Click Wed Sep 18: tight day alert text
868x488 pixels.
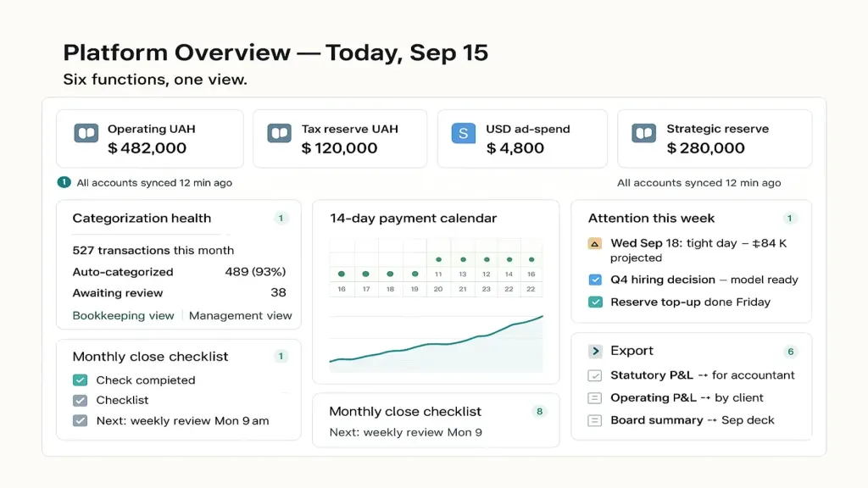tap(698, 250)
